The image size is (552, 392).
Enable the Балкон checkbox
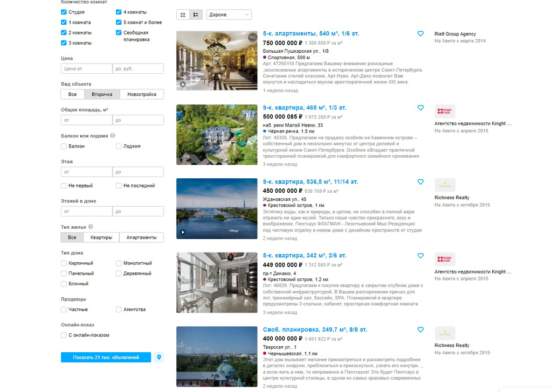(64, 146)
